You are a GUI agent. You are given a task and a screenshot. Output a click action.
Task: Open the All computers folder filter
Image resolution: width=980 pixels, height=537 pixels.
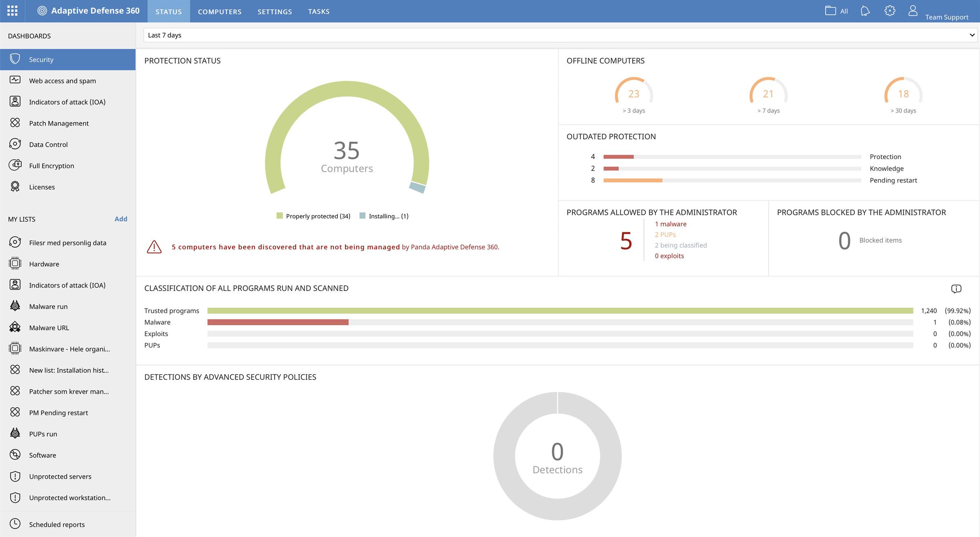coord(836,11)
